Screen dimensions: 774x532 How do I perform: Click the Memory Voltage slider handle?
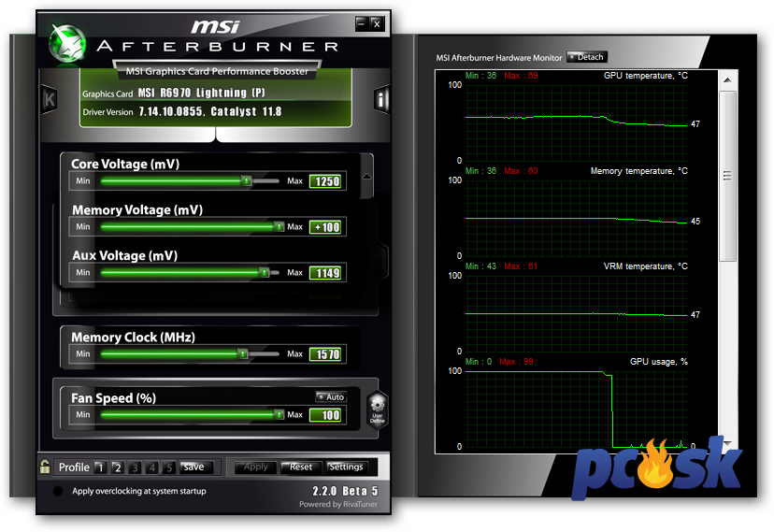tap(279, 226)
